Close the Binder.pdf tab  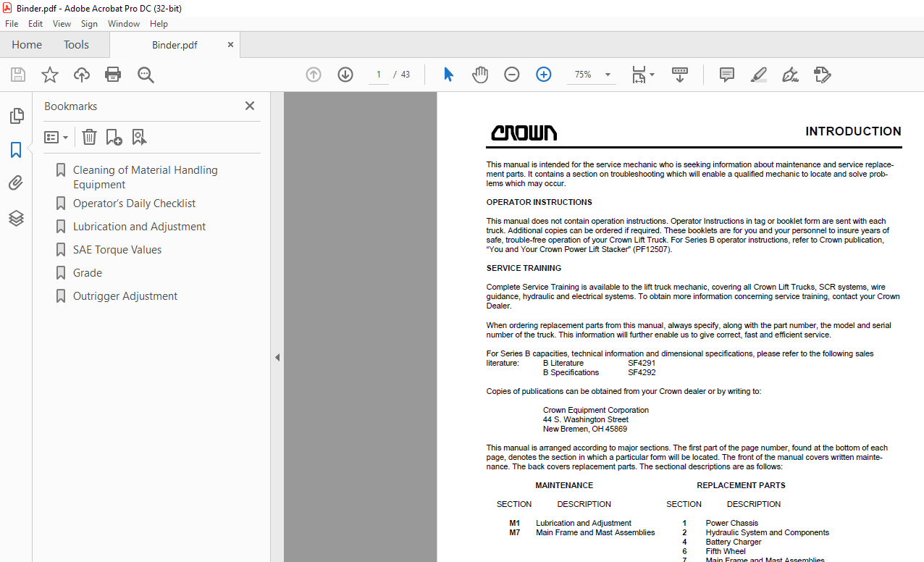click(231, 44)
